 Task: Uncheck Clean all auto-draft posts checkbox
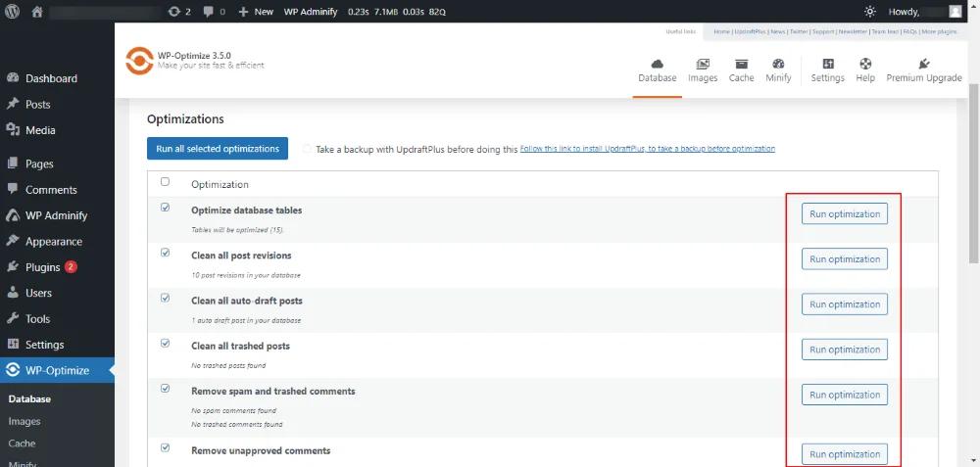click(x=165, y=298)
